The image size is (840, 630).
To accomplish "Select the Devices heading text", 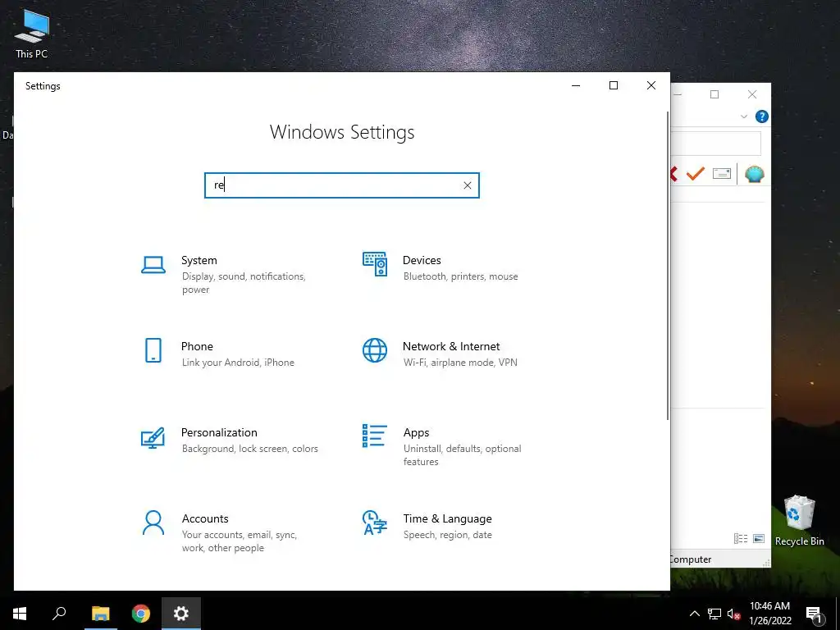I will (422, 260).
